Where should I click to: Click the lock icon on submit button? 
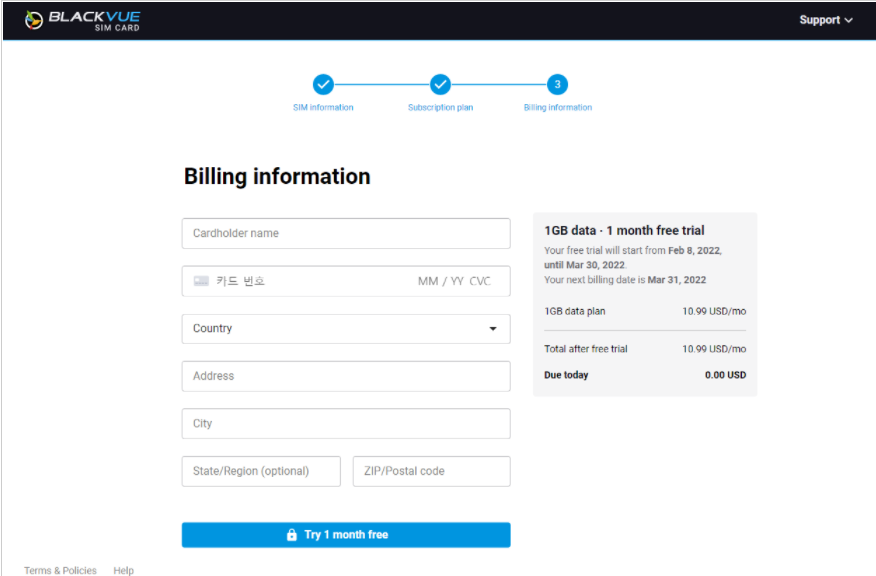292,535
